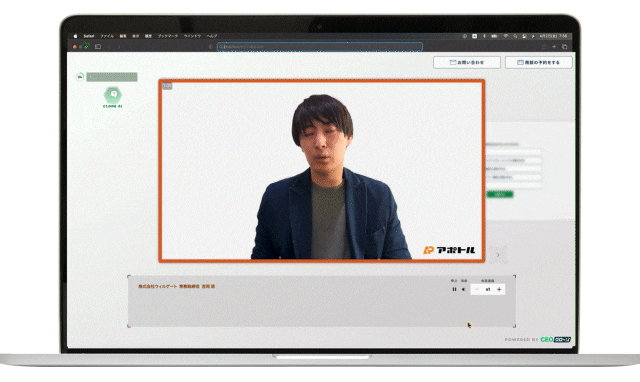
Task: Click the Safari share icon
Action: 544,47
